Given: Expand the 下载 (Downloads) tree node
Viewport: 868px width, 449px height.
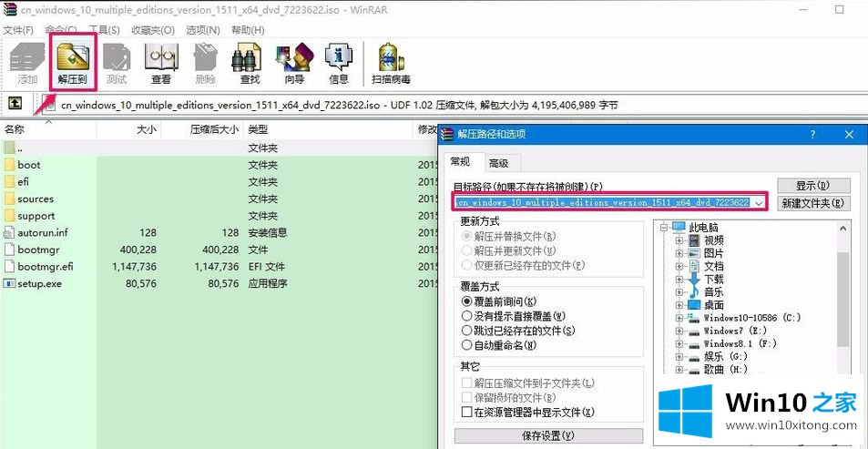Looking at the screenshot, I should [x=679, y=279].
